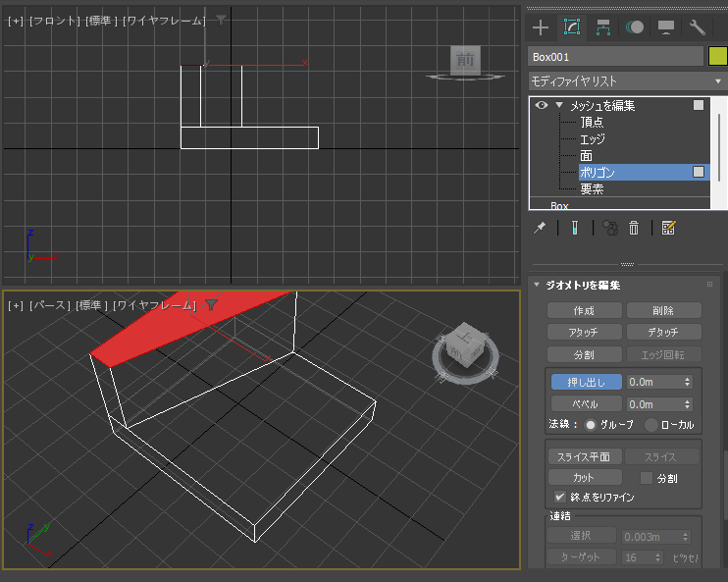
Task: Open the Perspective viewport [+] menu
Action: pos(16,305)
